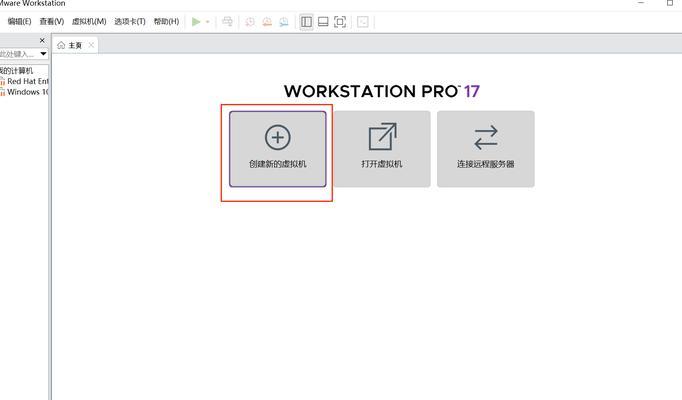Open the 虚拟机(M) menu
682x400 pixels.
pyautogui.click(x=89, y=21)
